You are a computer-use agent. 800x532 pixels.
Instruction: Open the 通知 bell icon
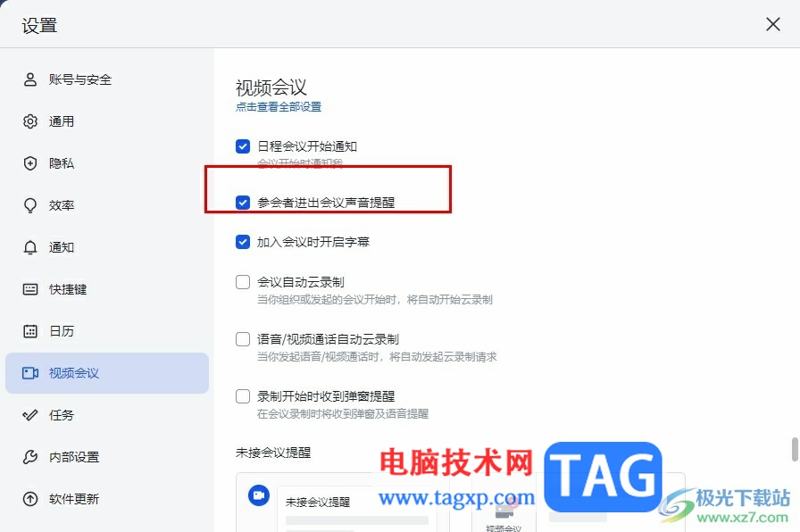click(30, 247)
